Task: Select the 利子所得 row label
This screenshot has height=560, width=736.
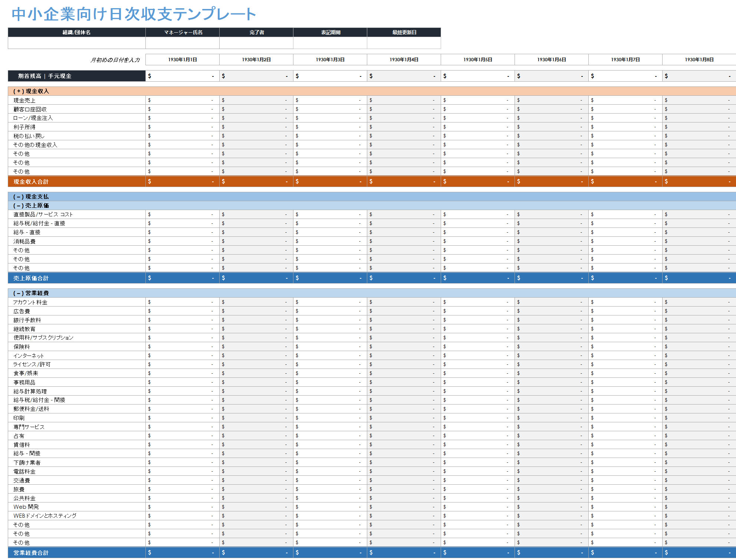Action: pyautogui.click(x=77, y=127)
